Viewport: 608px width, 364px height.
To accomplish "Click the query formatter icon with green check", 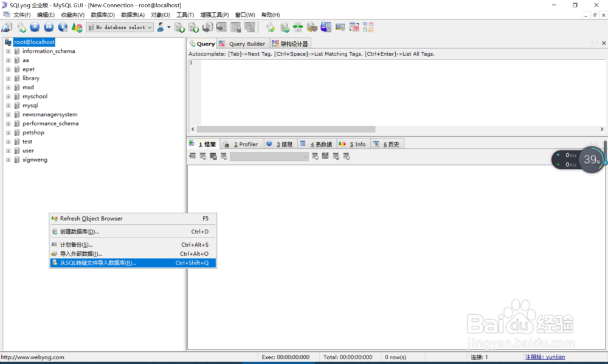I will [271, 27].
